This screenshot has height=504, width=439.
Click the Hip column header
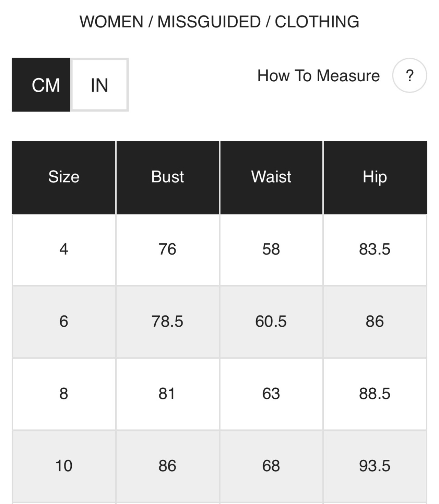pyautogui.click(x=375, y=177)
